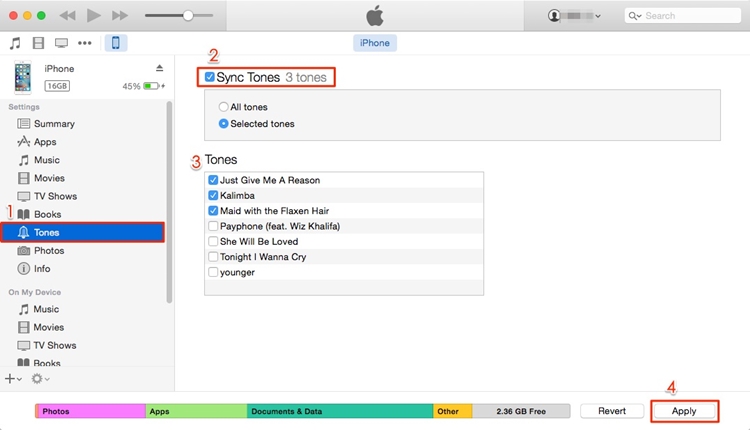Show more media types via ellipsis icon

(85, 43)
